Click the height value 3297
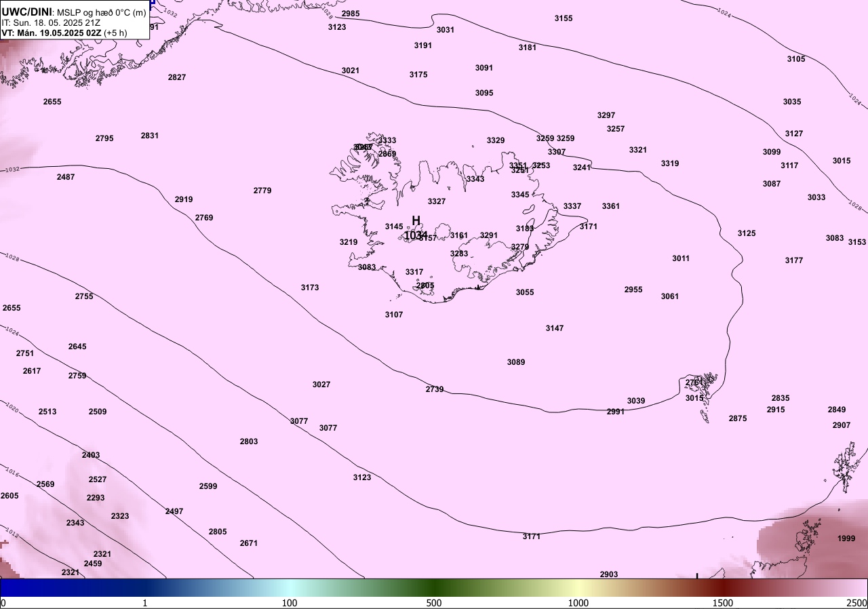The height and width of the screenshot is (609, 868). [606, 115]
